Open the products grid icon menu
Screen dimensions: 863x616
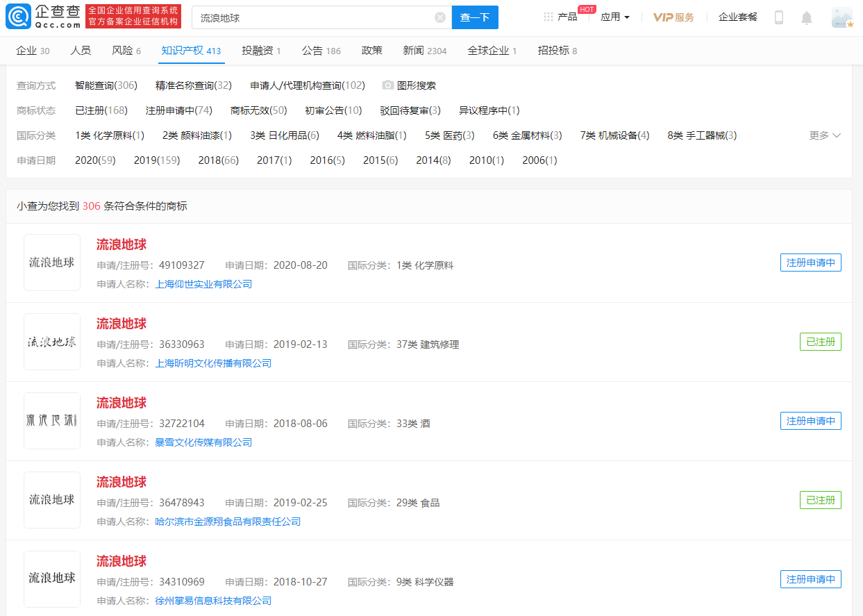pos(548,17)
